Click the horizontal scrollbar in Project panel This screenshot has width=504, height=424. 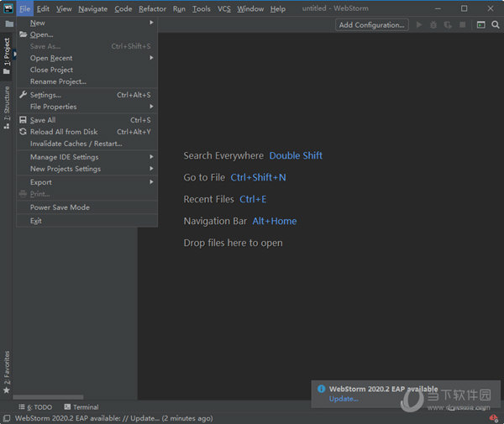click(x=48, y=397)
